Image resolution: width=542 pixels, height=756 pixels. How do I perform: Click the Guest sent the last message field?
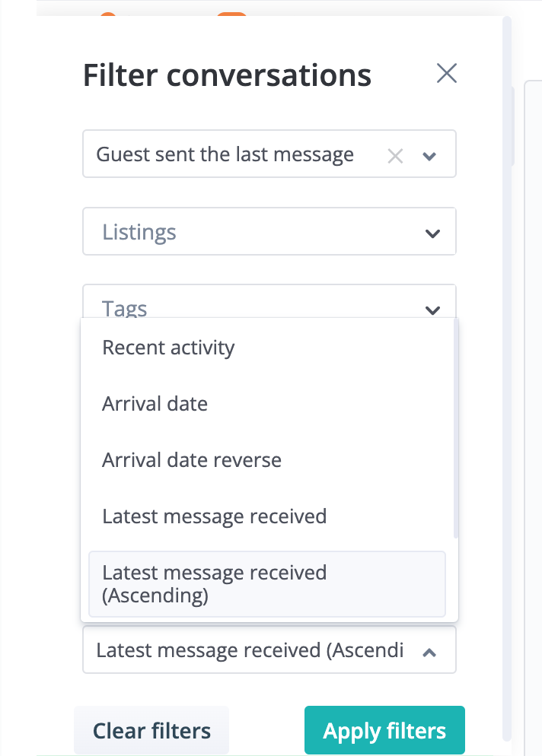click(225, 154)
